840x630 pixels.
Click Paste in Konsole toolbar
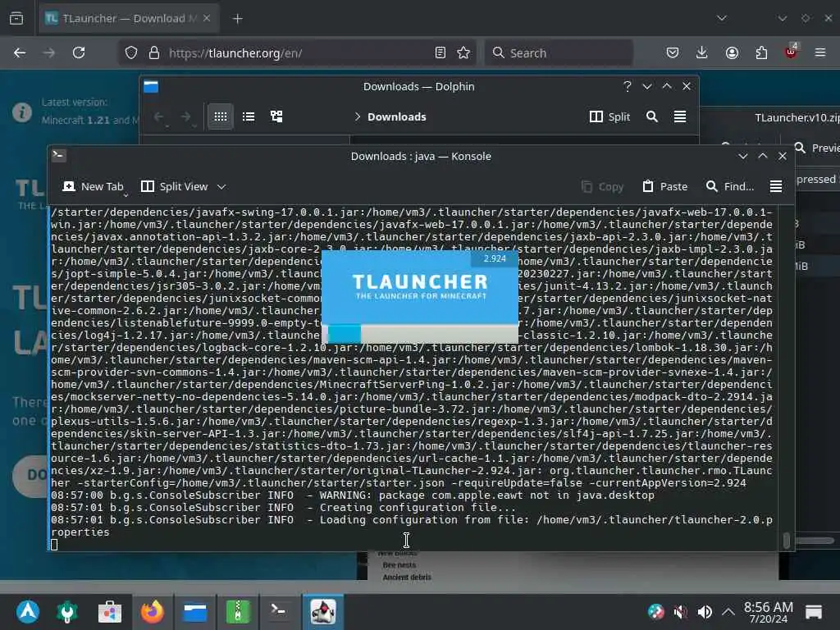pos(664,186)
